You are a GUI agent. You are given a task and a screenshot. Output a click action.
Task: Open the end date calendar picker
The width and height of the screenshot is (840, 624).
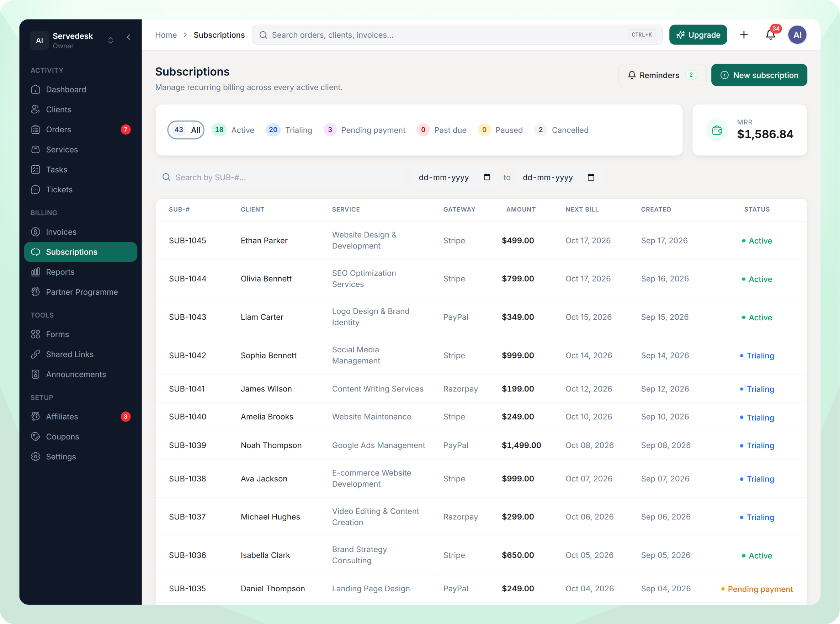point(591,177)
